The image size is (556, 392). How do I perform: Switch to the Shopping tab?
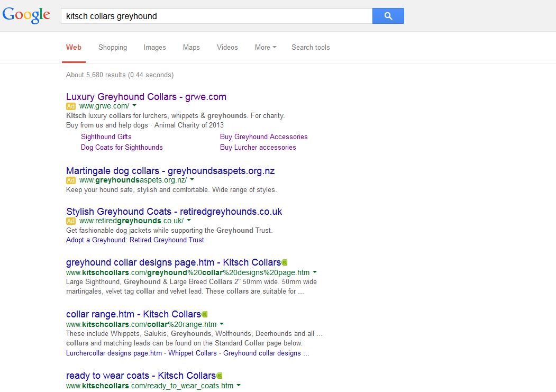click(x=113, y=47)
